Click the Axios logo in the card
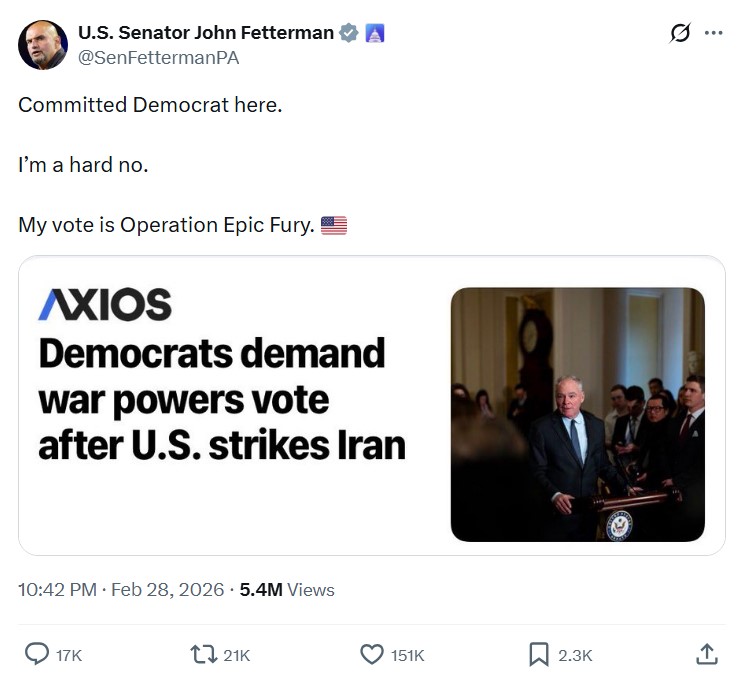This screenshot has width=743, height=680. click(105, 304)
